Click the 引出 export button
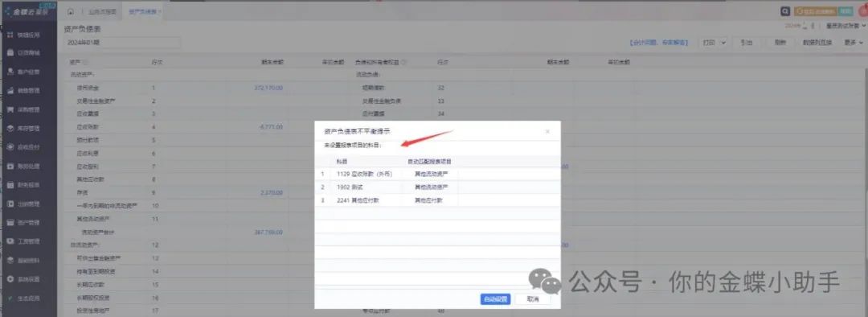Viewport: 868px width, 317px height. click(x=746, y=42)
